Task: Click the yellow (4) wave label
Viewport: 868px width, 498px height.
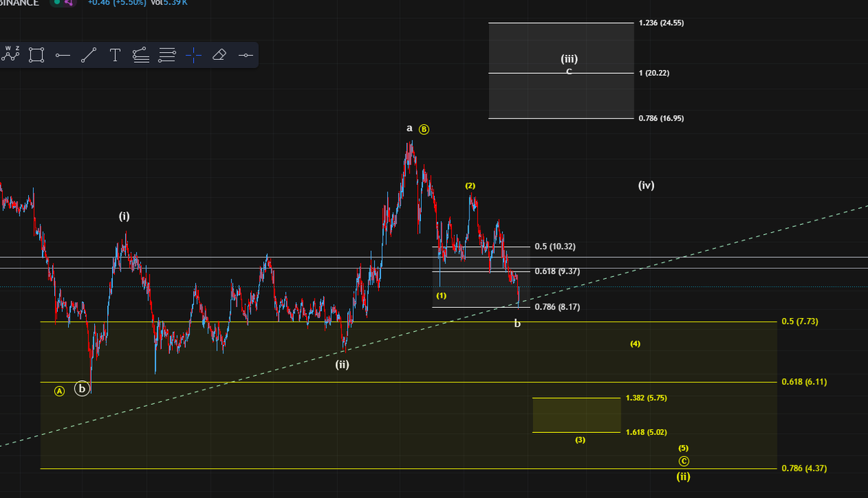Action: click(635, 343)
